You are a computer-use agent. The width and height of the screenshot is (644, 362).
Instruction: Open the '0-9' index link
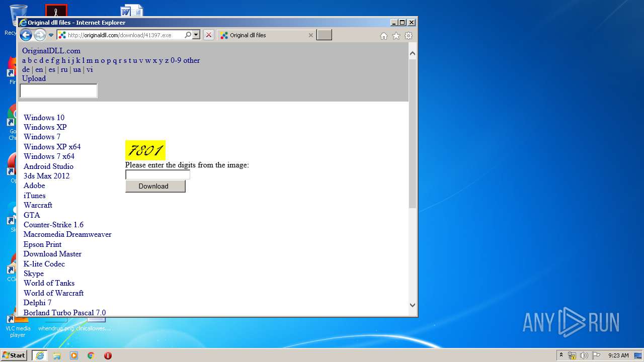click(x=176, y=60)
